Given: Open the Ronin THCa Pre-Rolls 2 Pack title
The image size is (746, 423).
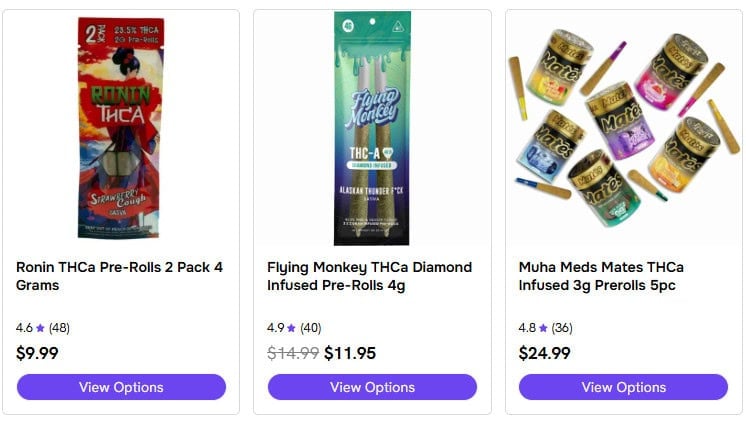Looking at the screenshot, I should (119, 276).
